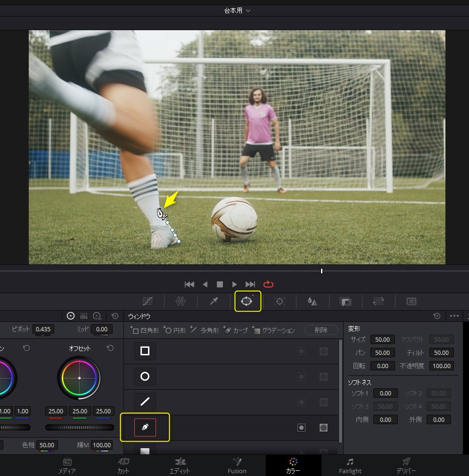
Task: Open the Key palette
Action: click(x=346, y=301)
